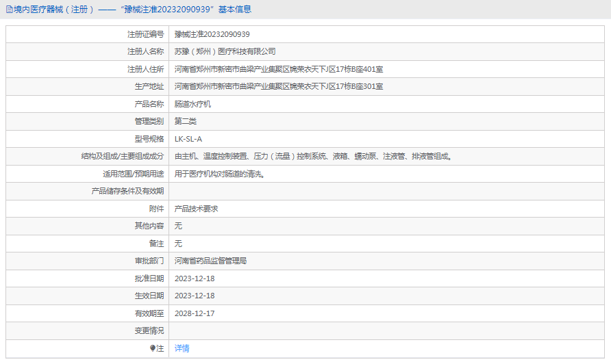Image resolution: width=611 pixels, height=364 pixels.
Task: Select approving department 河南省药品监督管理局
Action: click(x=211, y=261)
